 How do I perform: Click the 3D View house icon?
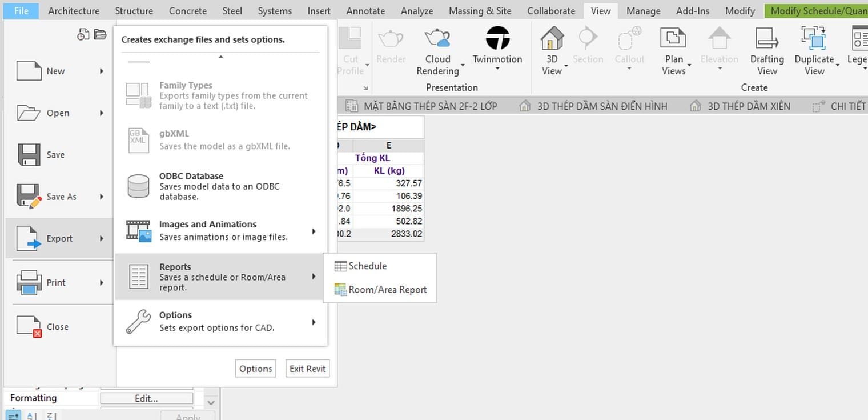(x=552, y=39)
